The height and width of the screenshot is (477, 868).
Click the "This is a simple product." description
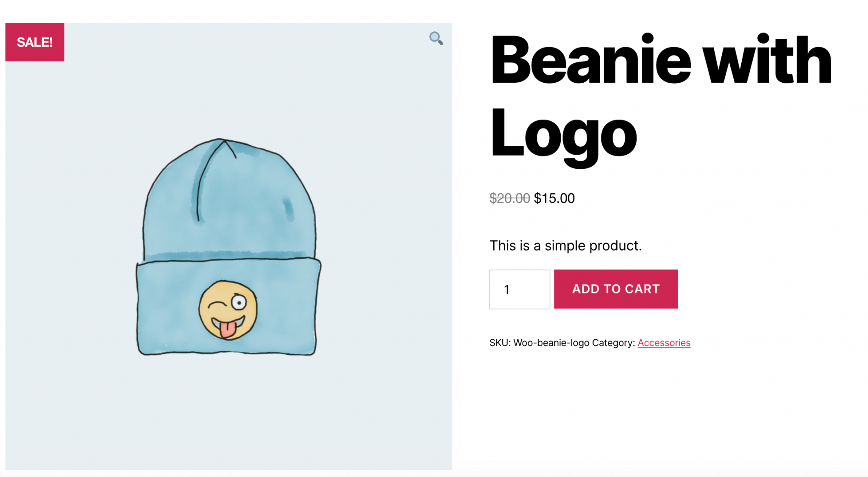click(565, 245)
